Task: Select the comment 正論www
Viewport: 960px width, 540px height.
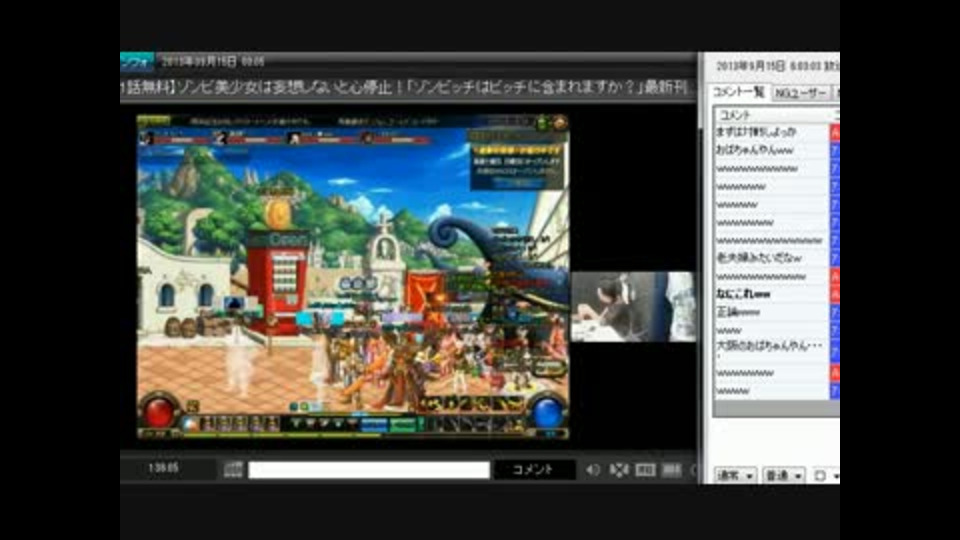Action: tap(771, 312)
